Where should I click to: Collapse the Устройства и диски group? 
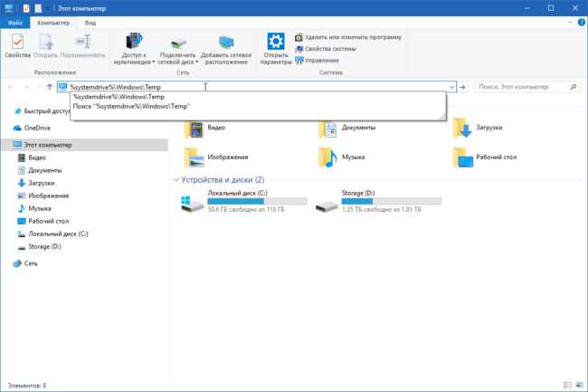pos(176,180)
